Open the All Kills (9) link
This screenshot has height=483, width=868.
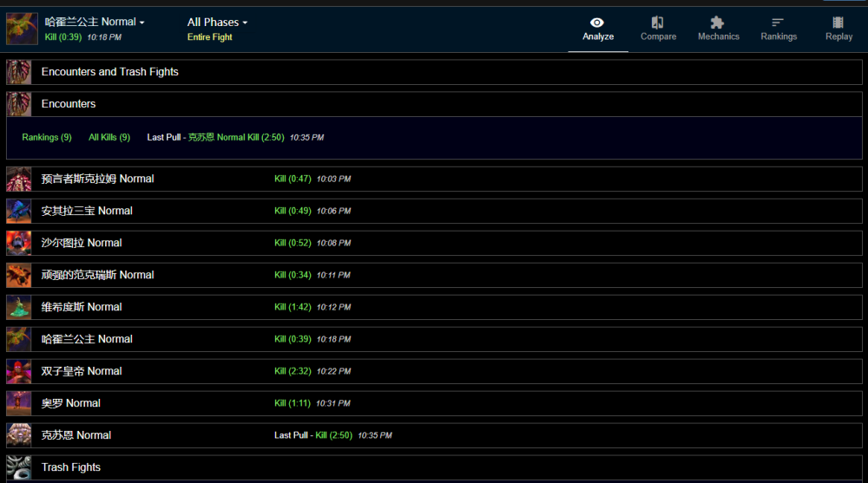[x=109, y=137]
